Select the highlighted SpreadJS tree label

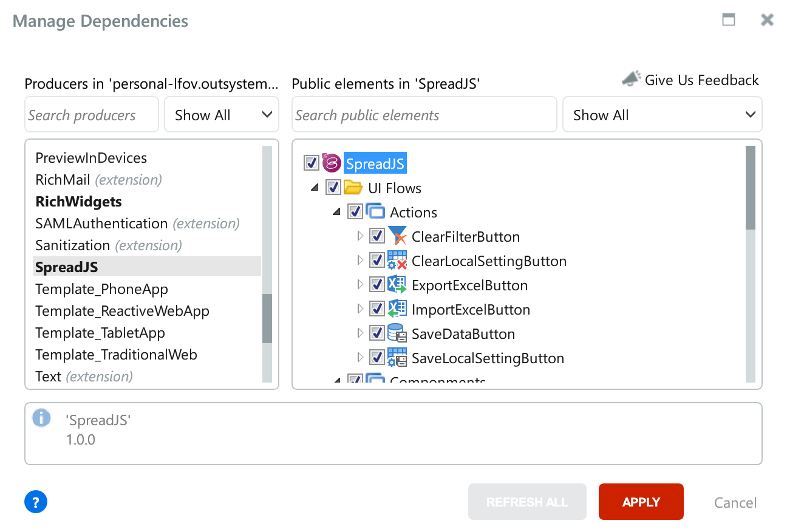(x=375, y=163)
